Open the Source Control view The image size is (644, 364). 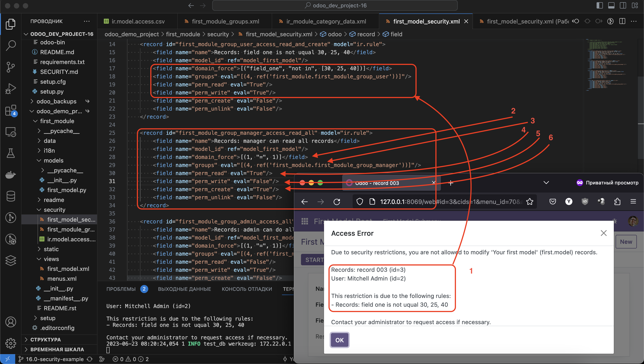point(11,67)
